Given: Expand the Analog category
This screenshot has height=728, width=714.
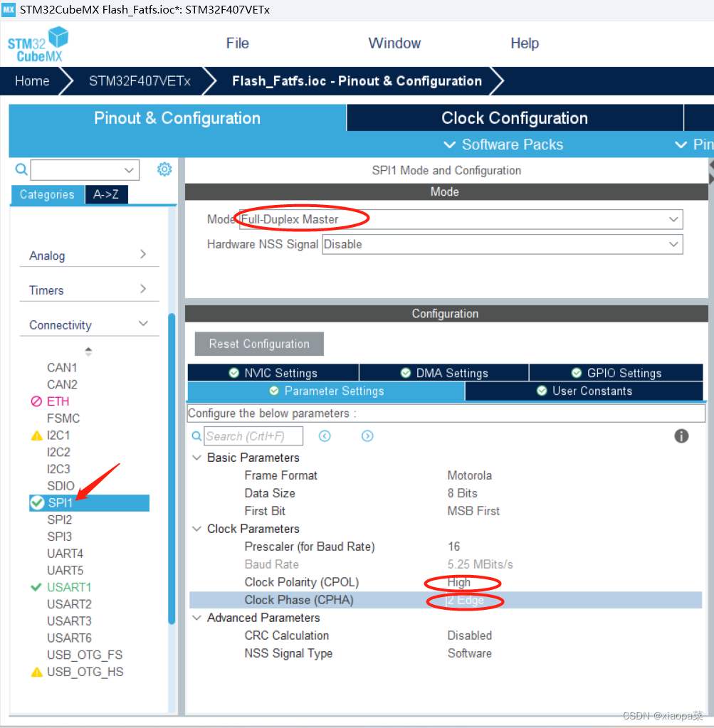Looking at the screenshot, I should tap(89, 255).
